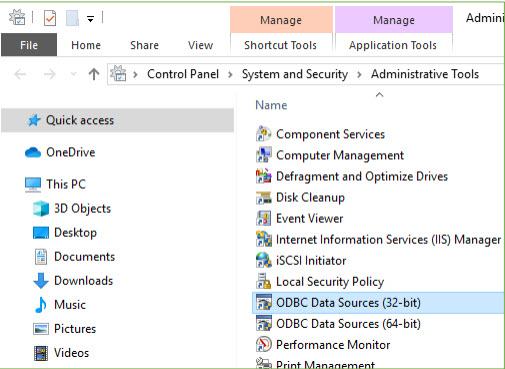Select the ODBC Data Sources (32-bit) icon
Viewport: 505px width, 369px height.
coord(264,302)
